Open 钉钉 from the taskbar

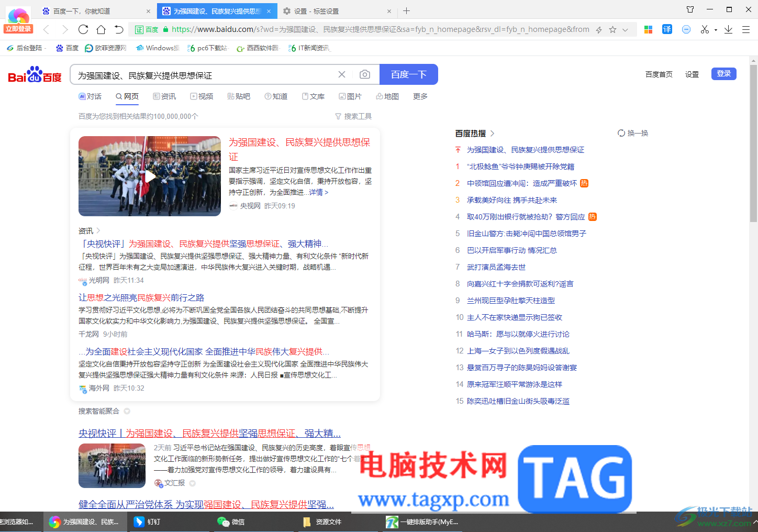[x=147, y=522]
